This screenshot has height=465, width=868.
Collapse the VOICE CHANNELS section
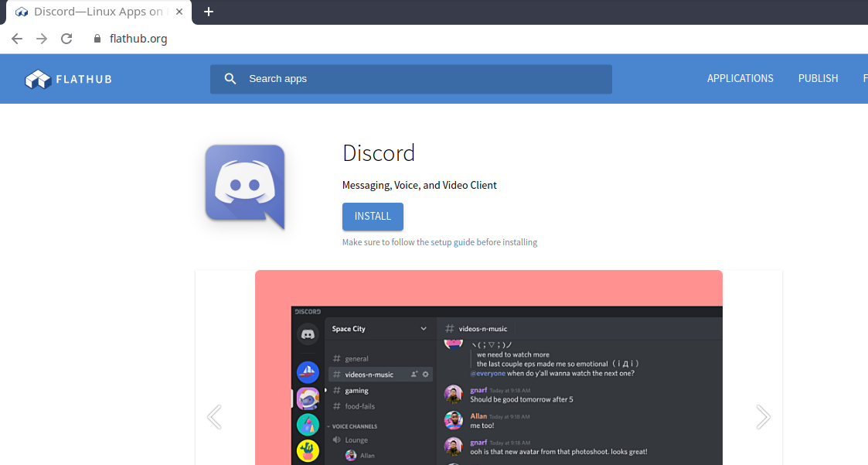point(327,426)
